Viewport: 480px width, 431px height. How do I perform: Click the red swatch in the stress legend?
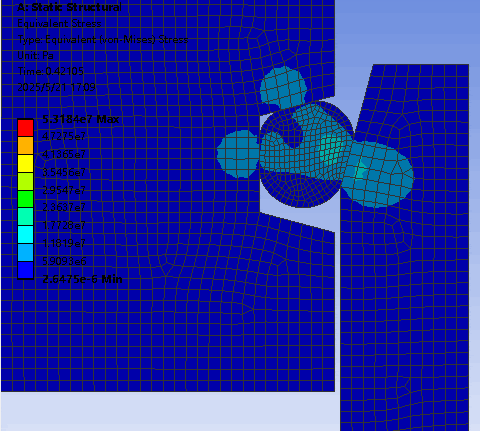click(x=25, y=128)
